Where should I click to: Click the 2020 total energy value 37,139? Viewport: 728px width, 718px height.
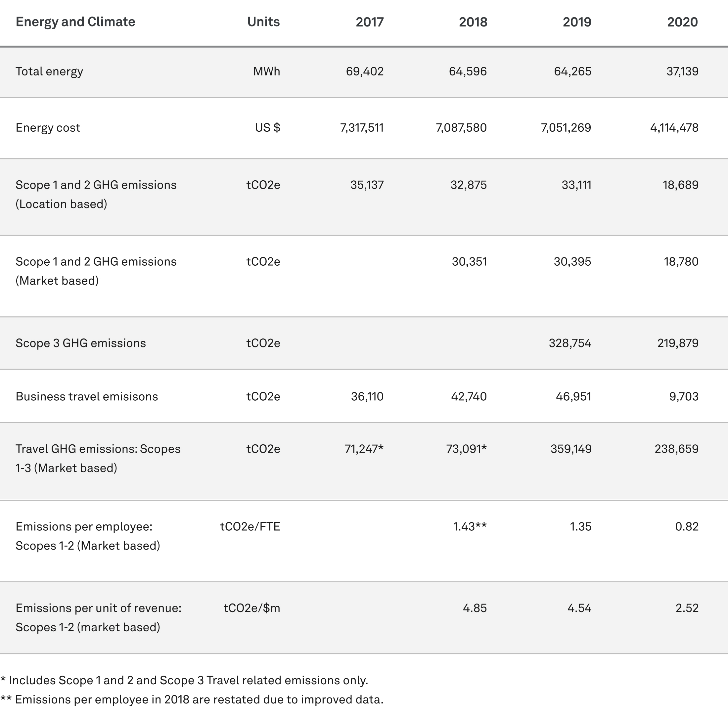pyautogui.click(x=682, y=71)
